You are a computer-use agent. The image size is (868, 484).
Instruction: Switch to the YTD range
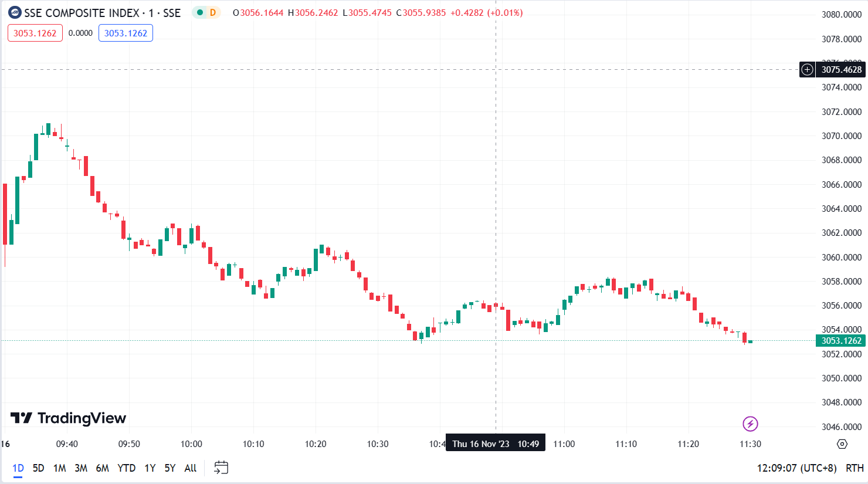tap(126, 468)
